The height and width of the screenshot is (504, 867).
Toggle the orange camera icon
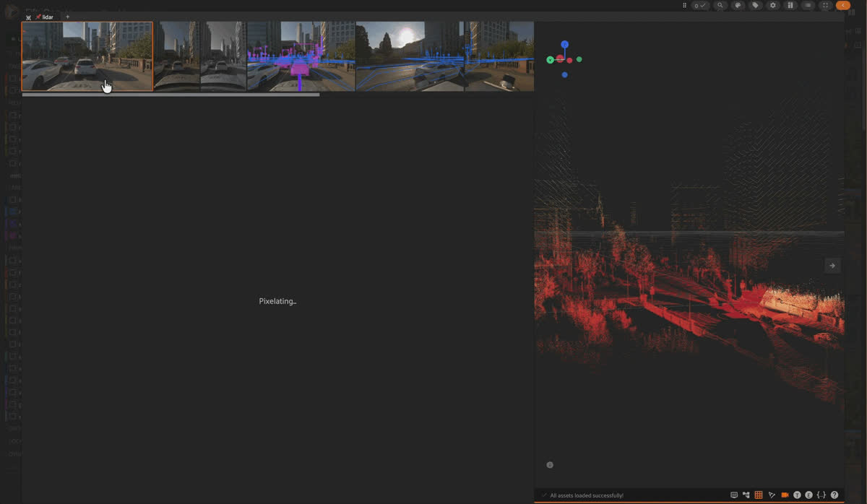pyautogui.click(x=785, y=495)
